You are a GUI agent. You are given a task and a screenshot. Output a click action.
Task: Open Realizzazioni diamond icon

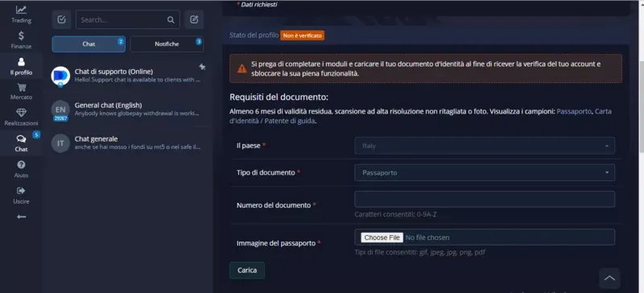coord(22,113)
